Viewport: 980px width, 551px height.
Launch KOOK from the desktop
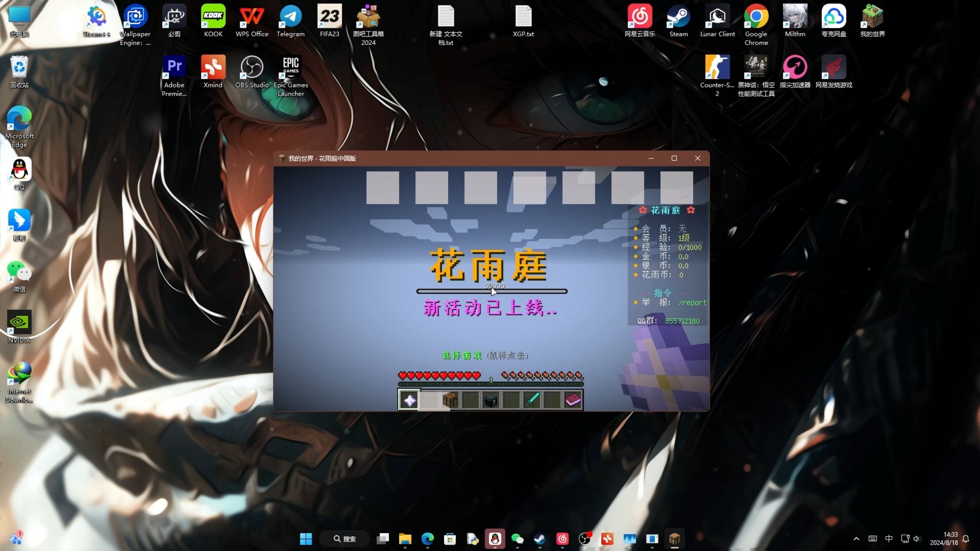[x=213, y=21]
